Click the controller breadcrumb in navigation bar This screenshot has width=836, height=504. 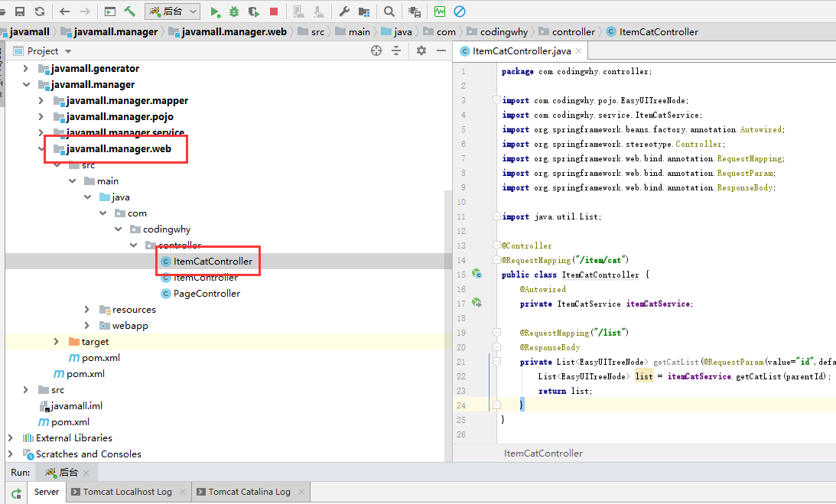click(x=573, y=31)
